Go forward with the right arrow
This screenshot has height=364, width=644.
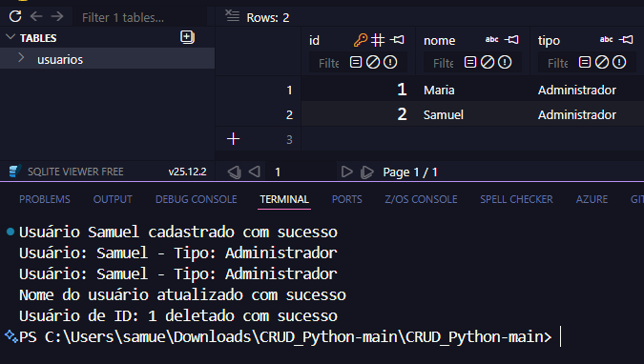[57, 16]
